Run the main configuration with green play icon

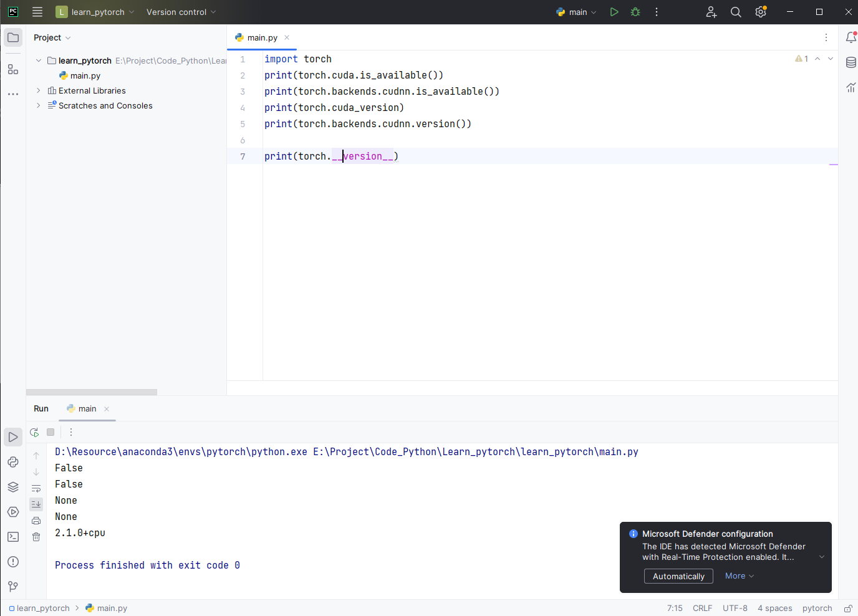[x=614, y=12]
